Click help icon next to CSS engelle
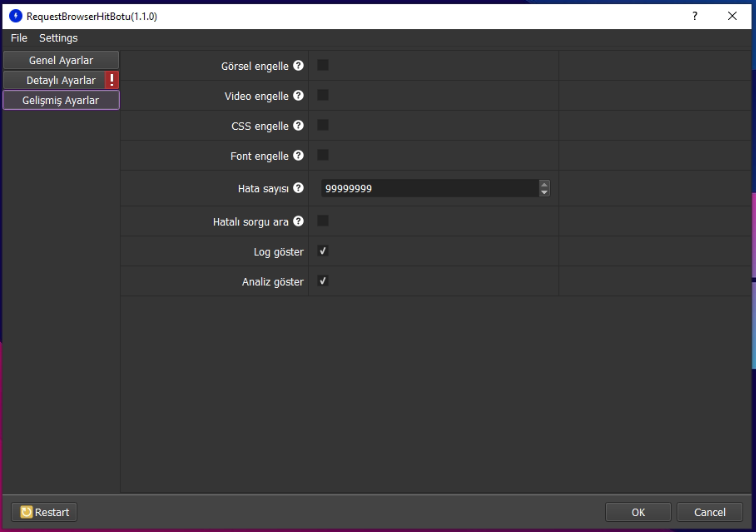756x532 pixels. (x=298, y=127)
